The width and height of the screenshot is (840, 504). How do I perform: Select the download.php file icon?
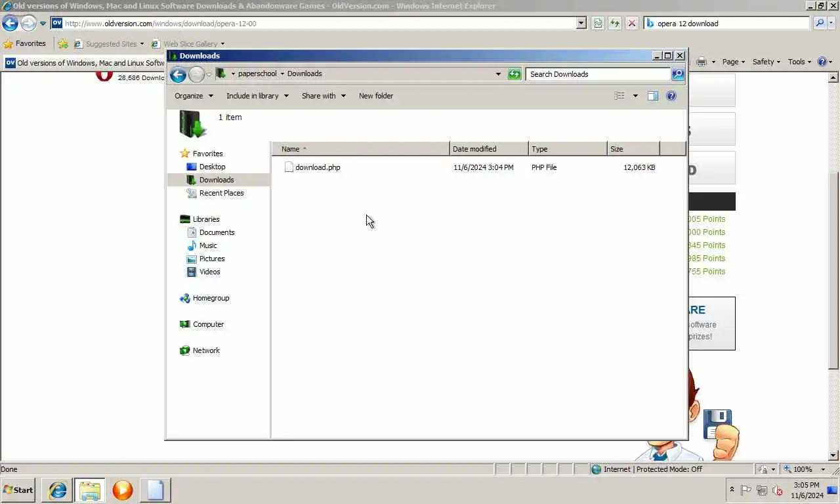(x=288, y=167)
